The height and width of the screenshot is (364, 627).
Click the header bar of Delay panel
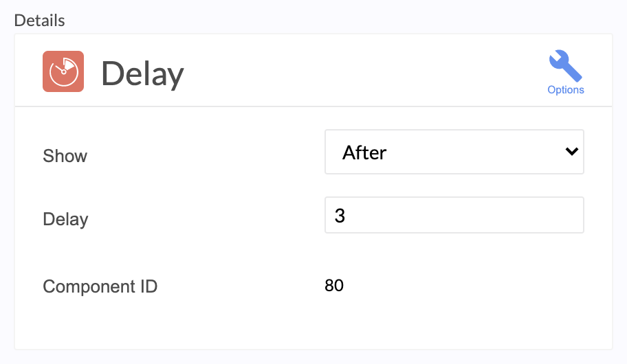click(x=313, y=70)
